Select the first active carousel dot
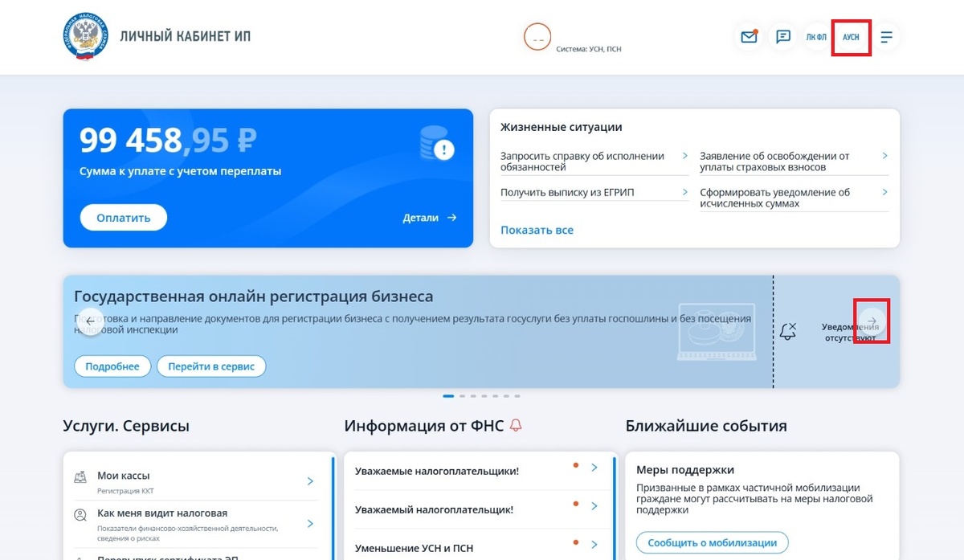This screenshot has height=560, width=964. (x=448, y=396)
